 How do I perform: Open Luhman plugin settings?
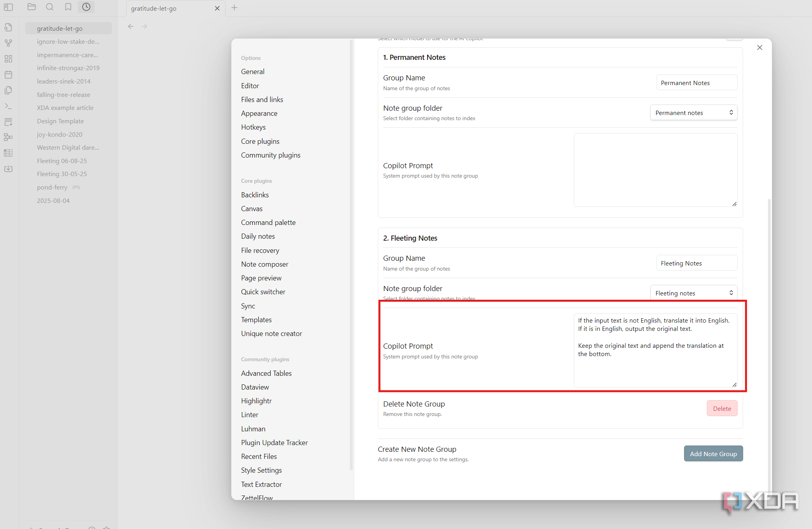tap(253, 429)
